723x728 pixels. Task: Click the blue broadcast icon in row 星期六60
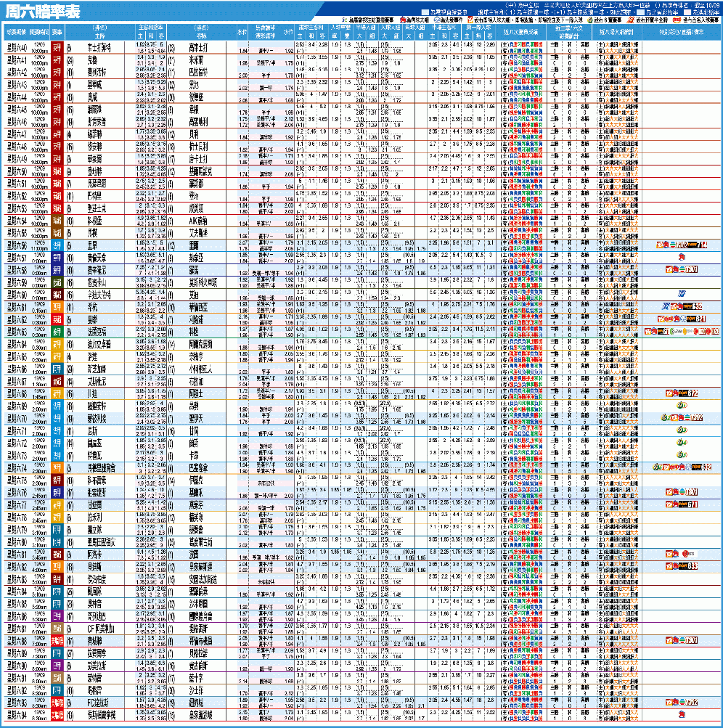tap(681, 294)
